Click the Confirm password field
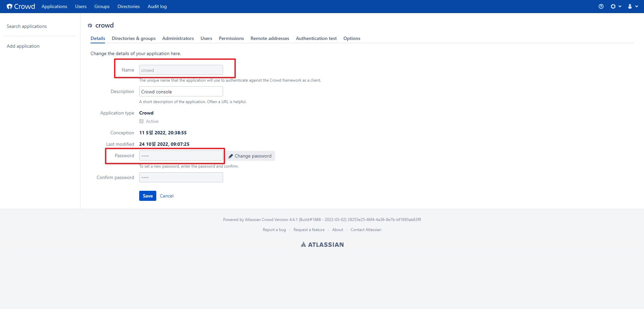The image size is (644, 309). point(181,177)
